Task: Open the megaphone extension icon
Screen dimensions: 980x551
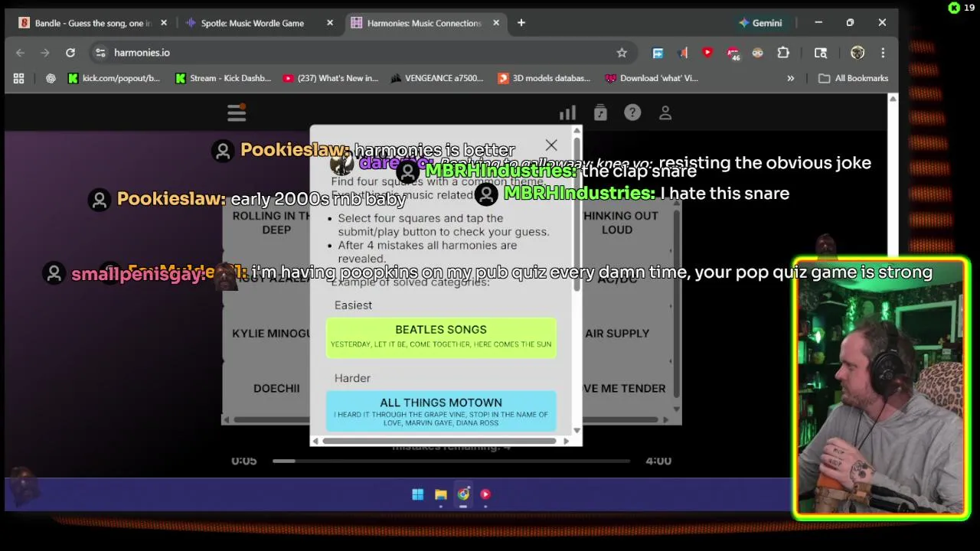Action: click(x=683, y=53)
